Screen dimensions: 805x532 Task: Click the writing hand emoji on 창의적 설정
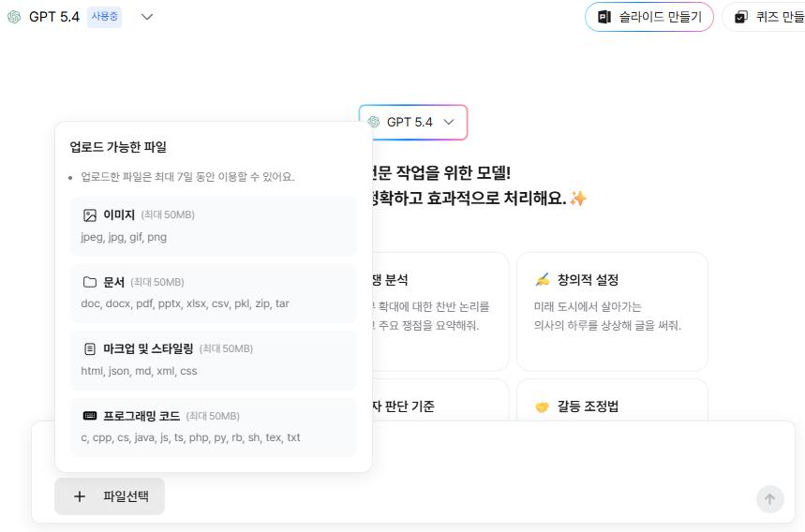point(543,280)
